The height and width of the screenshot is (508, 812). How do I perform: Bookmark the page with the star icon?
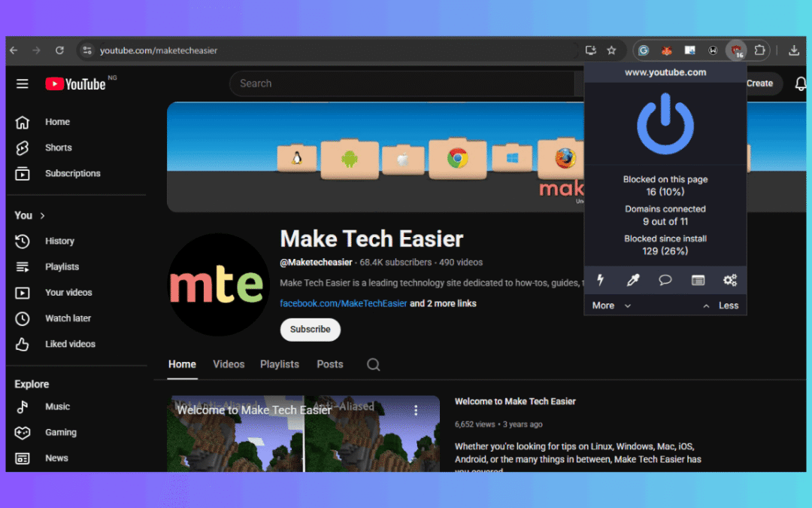click(x=612, y=50)
